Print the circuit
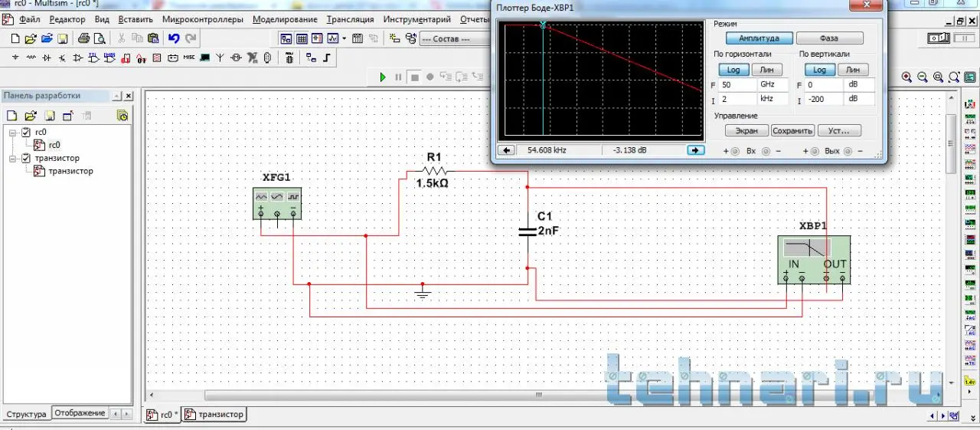 pyautogui.click(x=84, y=38)
